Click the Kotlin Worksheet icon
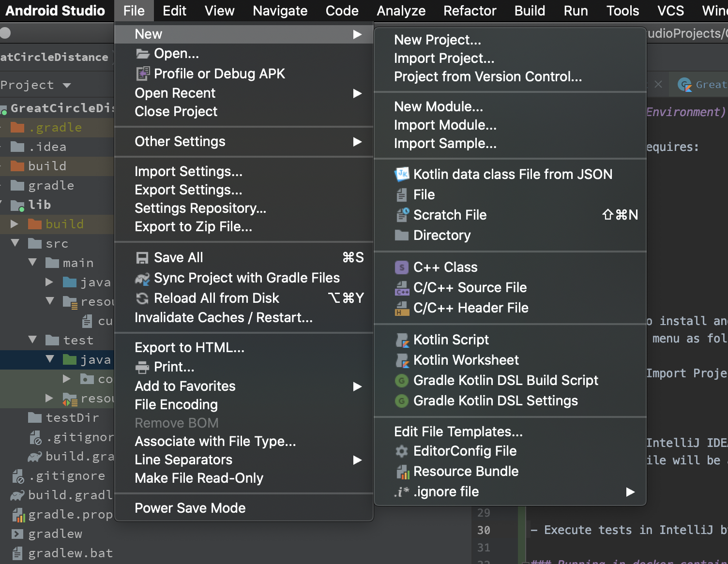 point(402,360)
